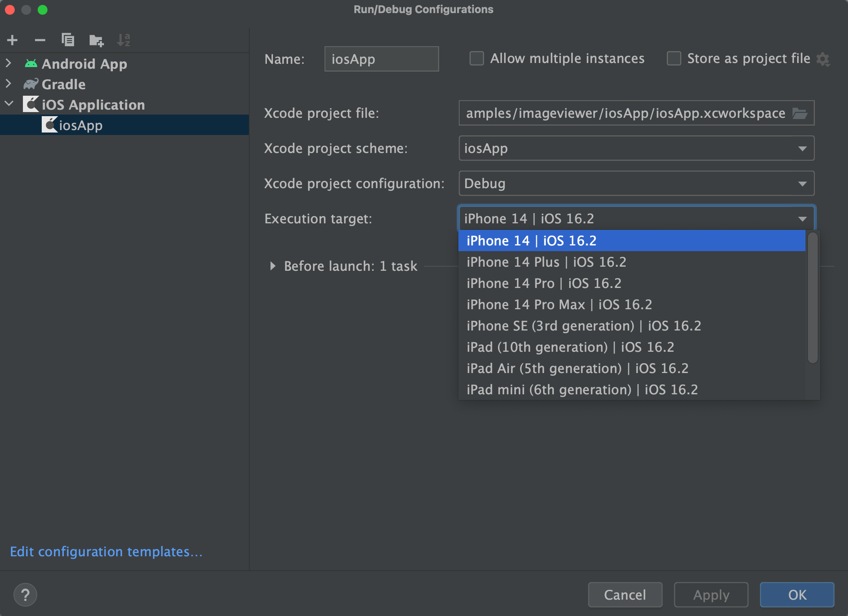The height and width of the screenshot is (616, 848).
Task: Click the folder browse icon for Xcode project file
Action: click(800, 113)
